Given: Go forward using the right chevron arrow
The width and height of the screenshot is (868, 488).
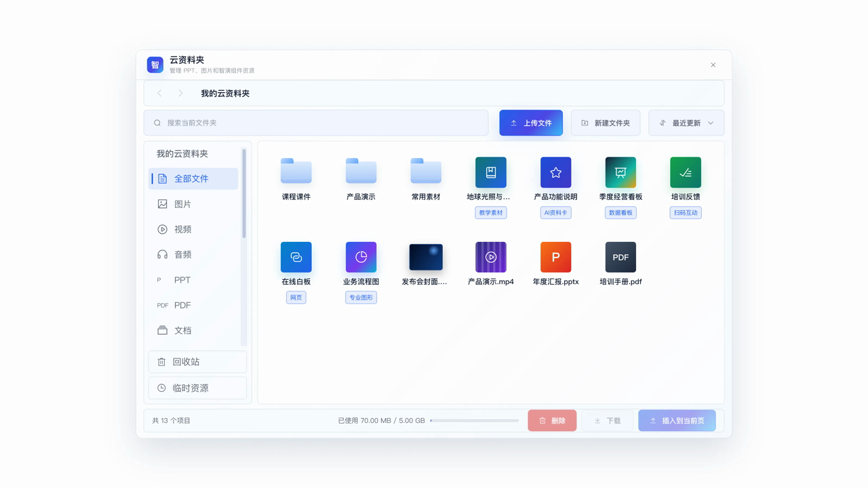Looking at the screenshot, I should pyautogui.click(x=180, y=93).
